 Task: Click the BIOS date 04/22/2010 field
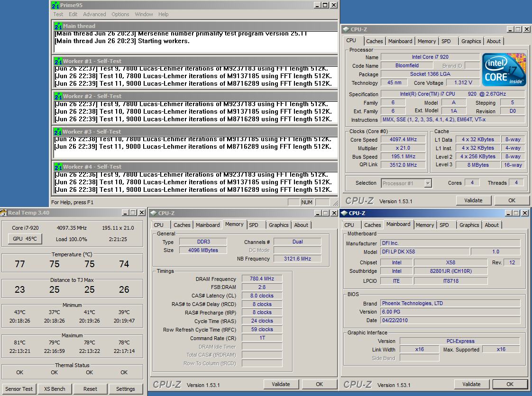450,320
